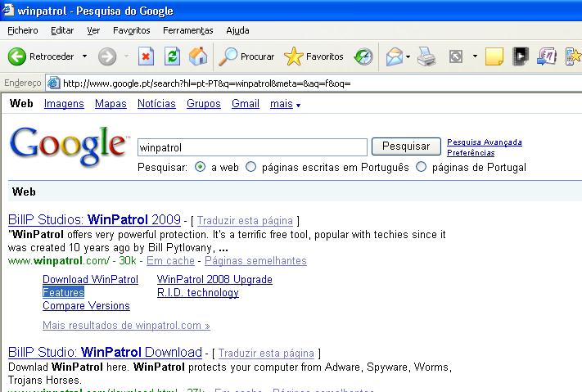582x392 pixels.
Task: Click the Mail envelope icon
Action: pos(395,56)
